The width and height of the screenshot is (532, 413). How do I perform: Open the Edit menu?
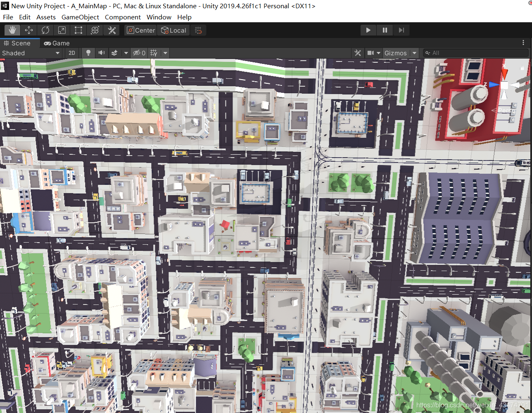coord(25,17)
